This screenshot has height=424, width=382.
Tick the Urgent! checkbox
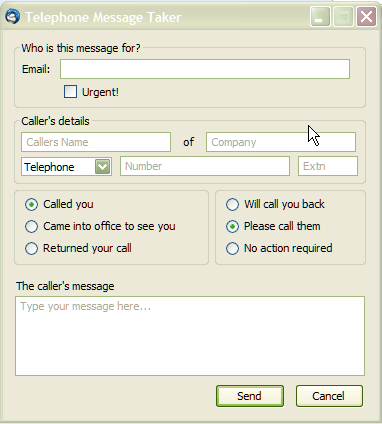pyautogui.click(x=70, y=92)
